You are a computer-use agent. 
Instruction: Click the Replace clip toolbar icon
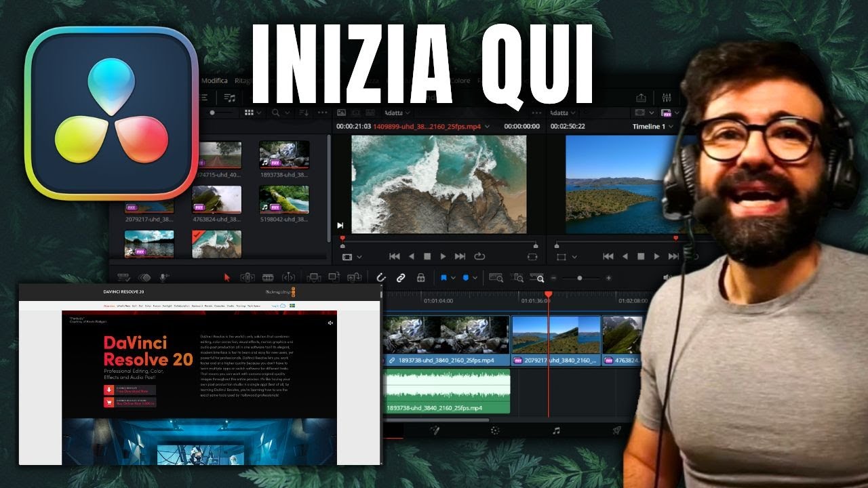click(x=354, y=277)
